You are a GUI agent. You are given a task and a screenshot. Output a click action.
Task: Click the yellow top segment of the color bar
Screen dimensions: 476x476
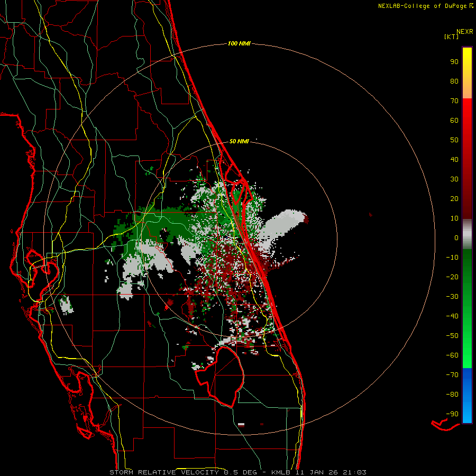click(x=467, y=73)
